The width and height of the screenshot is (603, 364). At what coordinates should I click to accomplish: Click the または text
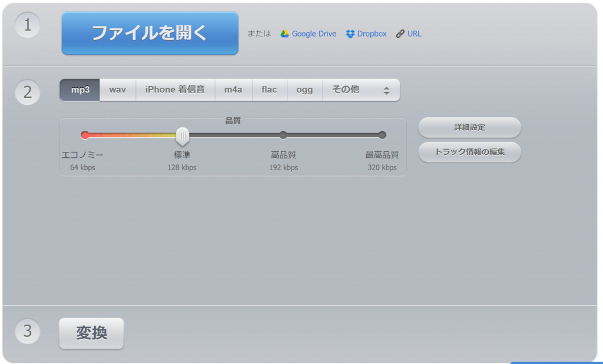[259, 34]
